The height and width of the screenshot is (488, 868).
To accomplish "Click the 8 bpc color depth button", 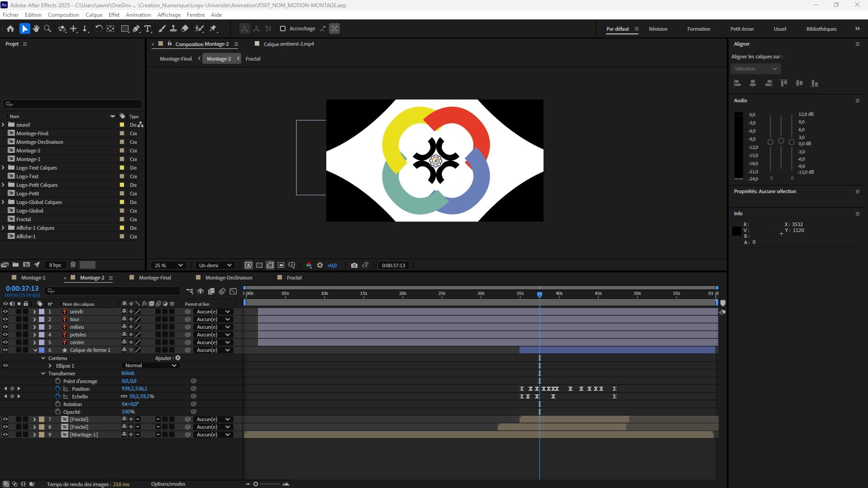I will (55, 265).
